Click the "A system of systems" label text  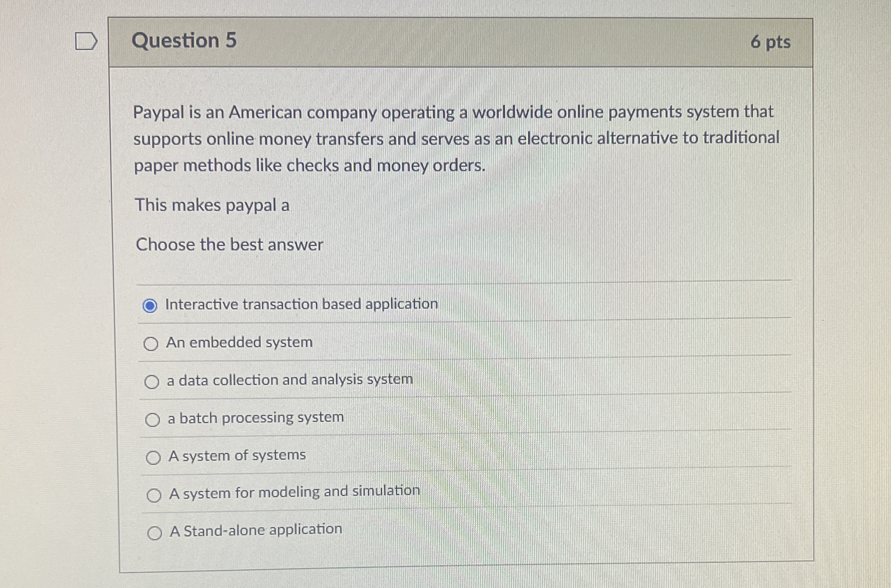(x=237, y=455)
